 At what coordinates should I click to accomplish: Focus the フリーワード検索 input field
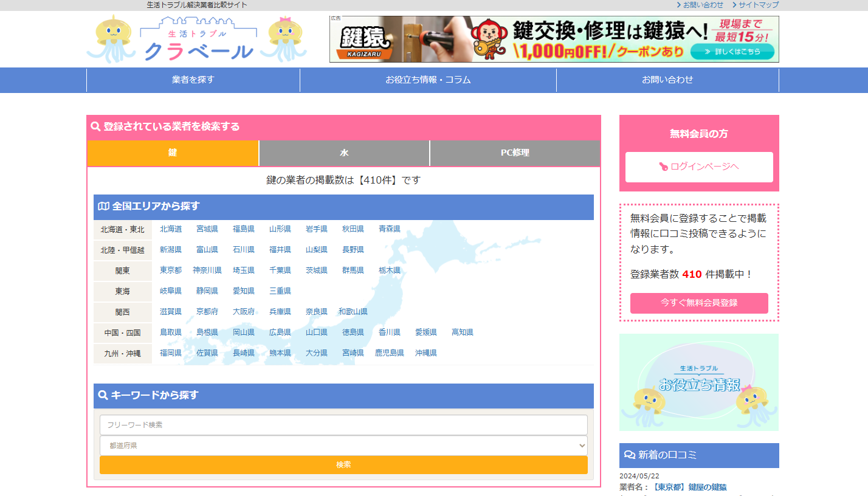click(343, 425)
